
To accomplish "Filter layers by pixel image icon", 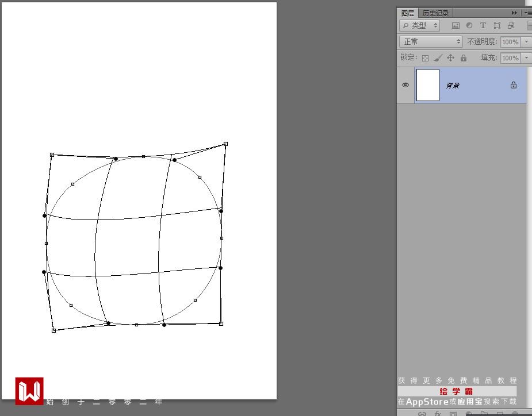I will coord(456,25).
